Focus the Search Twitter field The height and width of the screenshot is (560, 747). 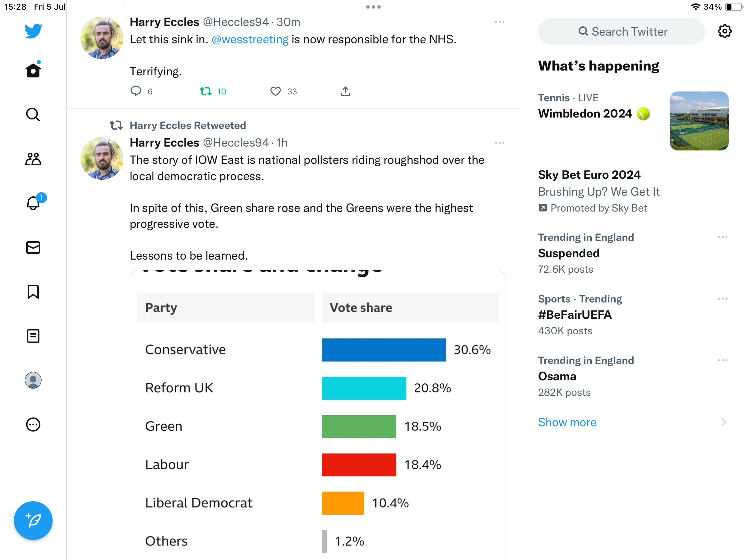[622, 31]
